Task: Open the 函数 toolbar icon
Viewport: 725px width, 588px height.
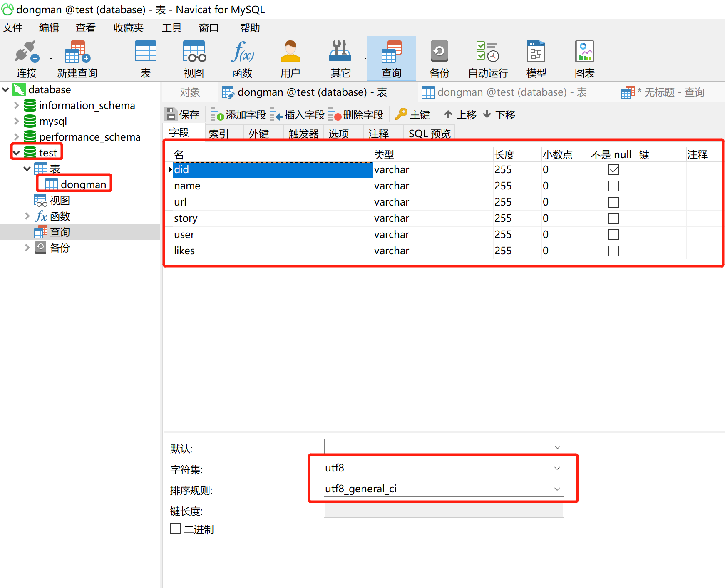Action: click(x=242, y=58)
